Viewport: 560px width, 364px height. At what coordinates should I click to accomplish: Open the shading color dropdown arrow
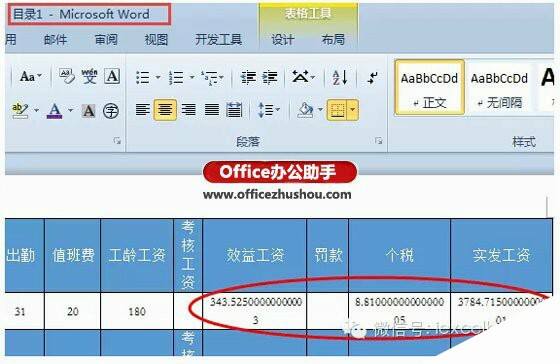[x=320, y=110]
